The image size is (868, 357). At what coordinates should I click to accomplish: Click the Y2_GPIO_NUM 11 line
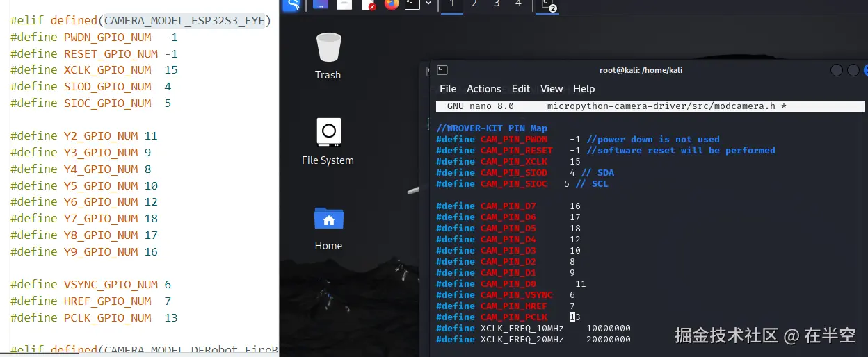pyautogui.click(x=84, y=136)
